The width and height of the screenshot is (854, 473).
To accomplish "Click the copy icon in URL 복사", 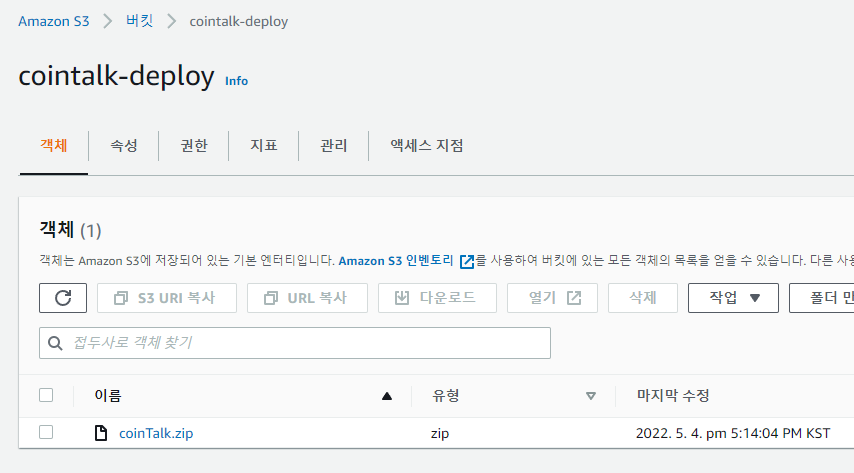I will (271, 298).
